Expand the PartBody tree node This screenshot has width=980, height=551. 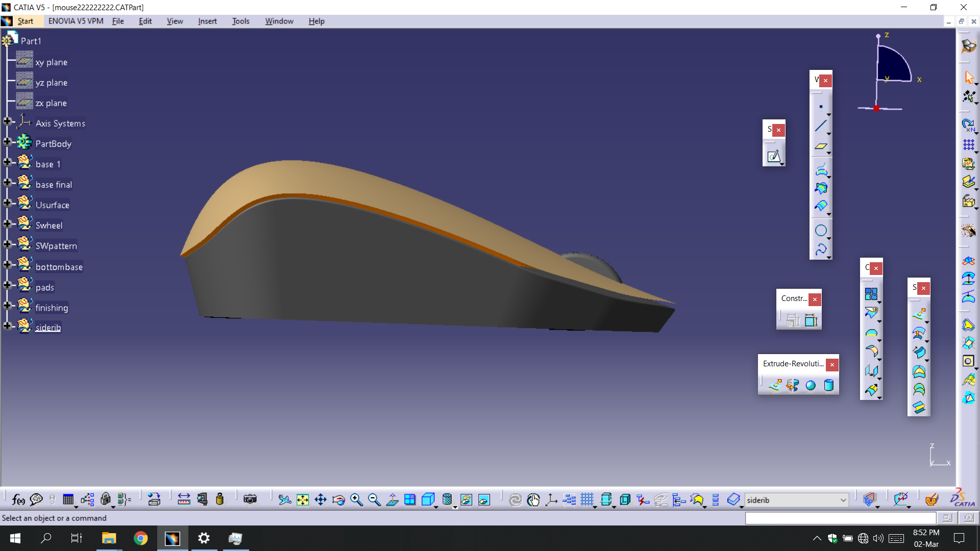click(x=7, y=142)
